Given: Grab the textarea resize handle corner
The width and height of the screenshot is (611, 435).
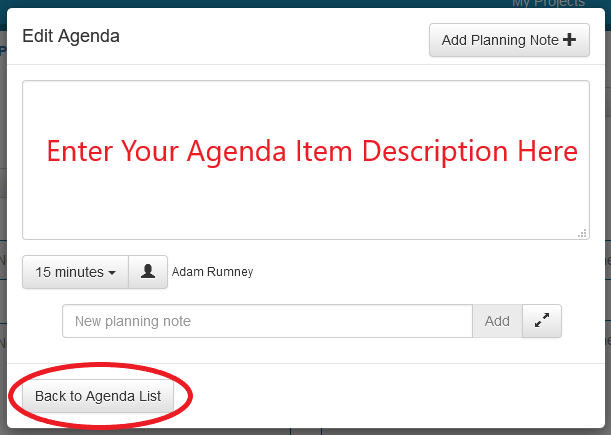Looking at the screenshot, I should pyautogui.click(x=582, y=233).
